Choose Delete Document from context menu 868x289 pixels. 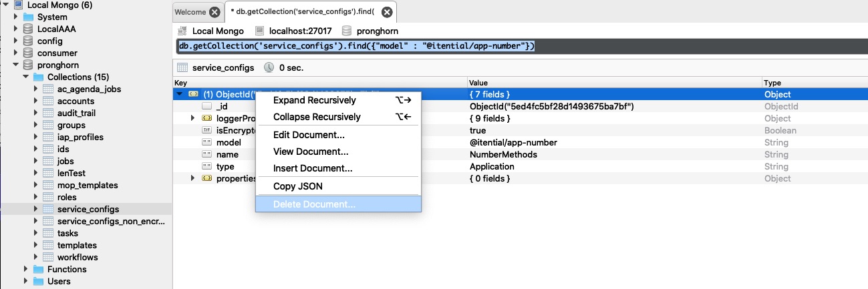coord(314,204)
